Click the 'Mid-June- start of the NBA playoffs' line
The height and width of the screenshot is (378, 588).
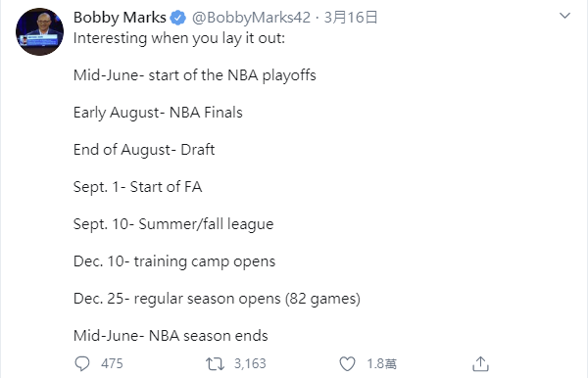click(x=195, y=75)
